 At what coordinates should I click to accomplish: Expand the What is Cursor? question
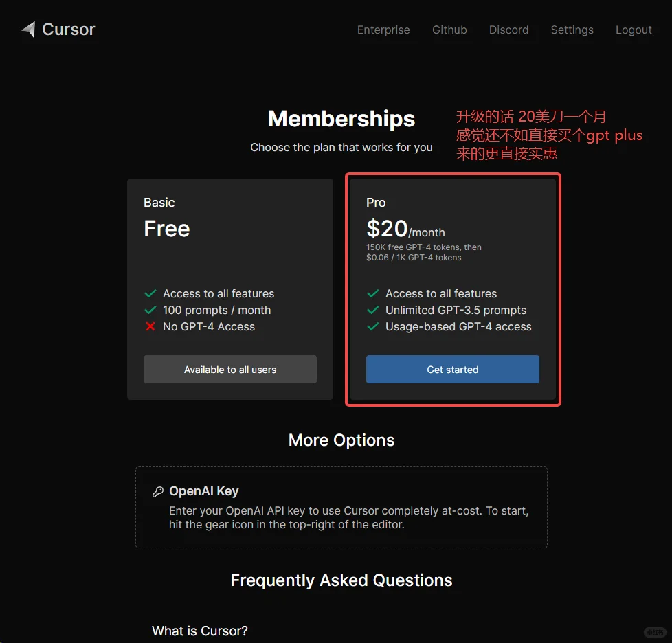click(200, 631)
